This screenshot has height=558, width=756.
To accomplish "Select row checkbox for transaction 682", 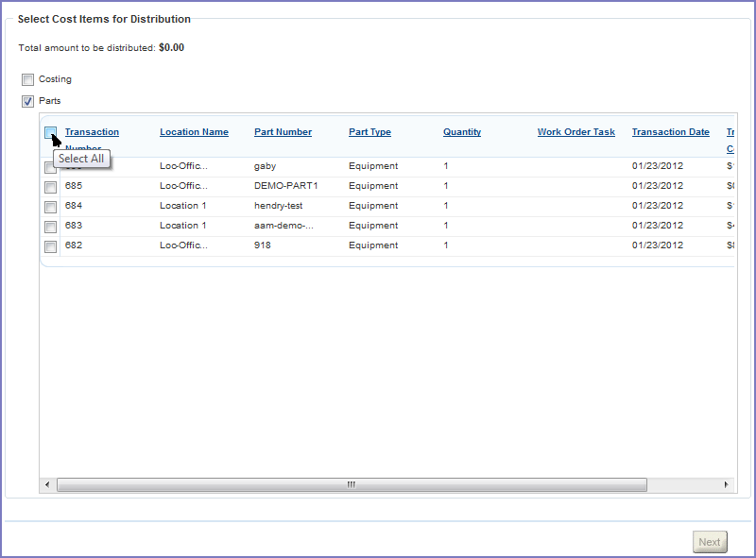I will (x=50, y=246).
